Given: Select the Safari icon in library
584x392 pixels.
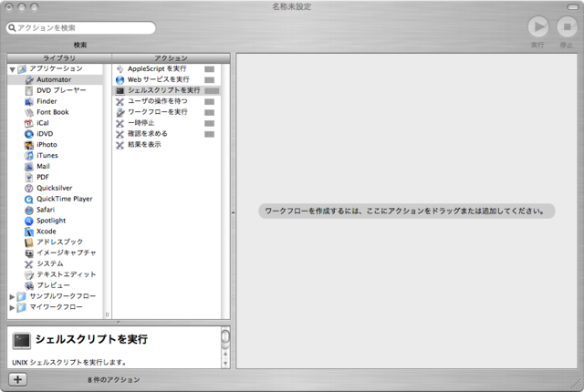Looking at the screenshot, I should coord(29,210).
